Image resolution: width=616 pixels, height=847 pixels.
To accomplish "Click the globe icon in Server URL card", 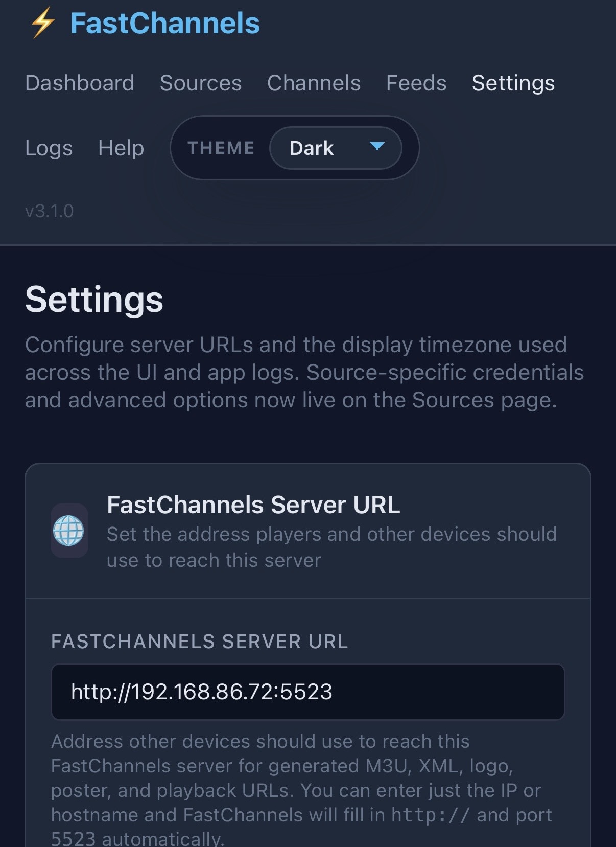I will click(x=69, y=531).
